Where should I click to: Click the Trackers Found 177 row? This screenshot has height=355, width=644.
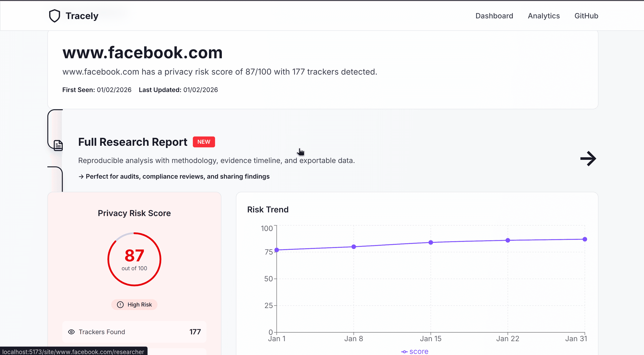(134, 332)
